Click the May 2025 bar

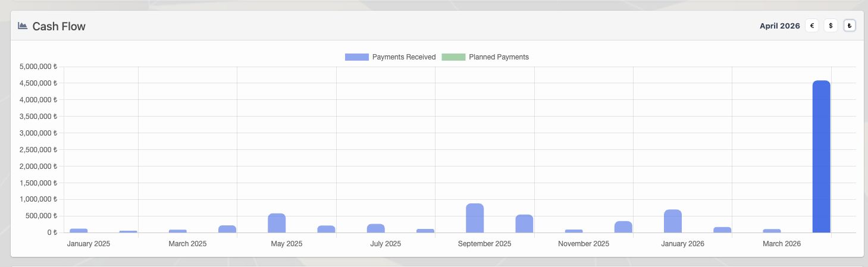(x=277, y=222)
